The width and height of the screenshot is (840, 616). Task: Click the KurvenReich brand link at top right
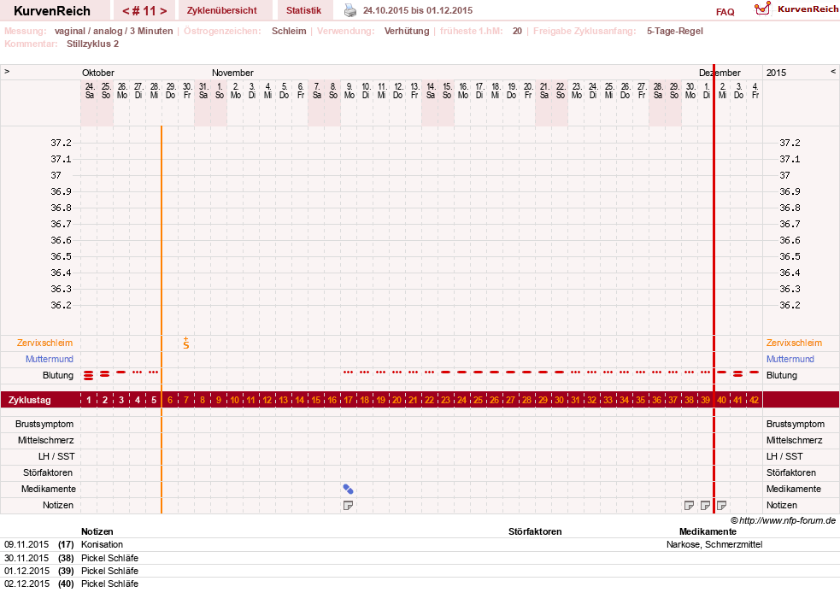[808, 9]
